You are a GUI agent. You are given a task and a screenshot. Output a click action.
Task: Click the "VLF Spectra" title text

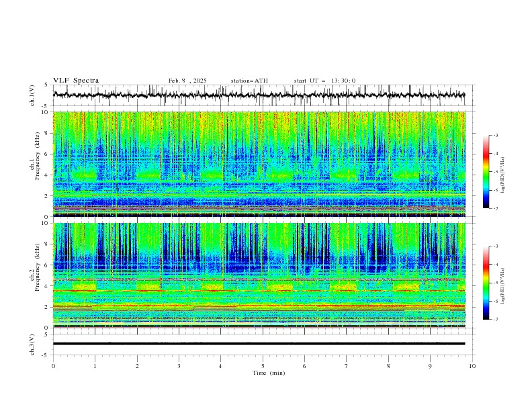pos(76,81)
